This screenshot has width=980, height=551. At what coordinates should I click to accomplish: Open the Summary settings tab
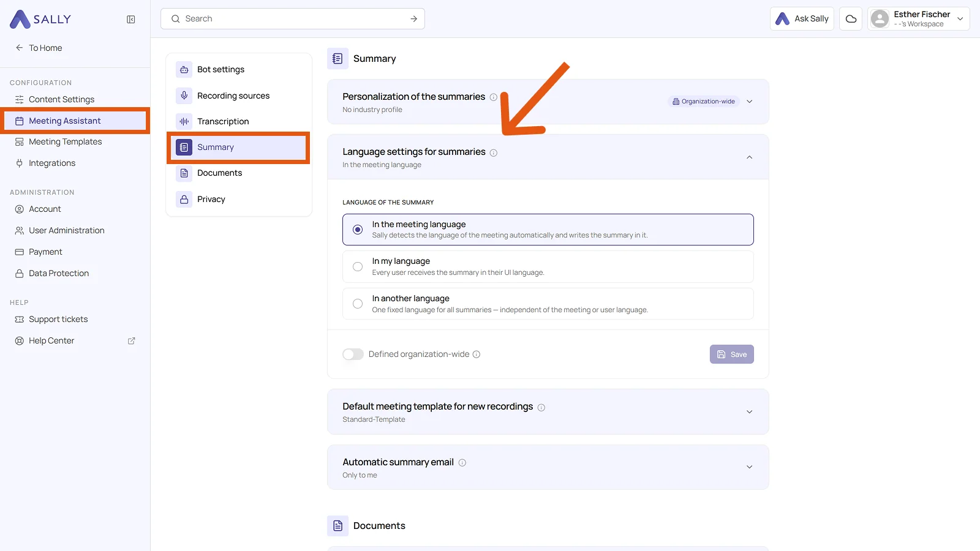pos(238,148)
